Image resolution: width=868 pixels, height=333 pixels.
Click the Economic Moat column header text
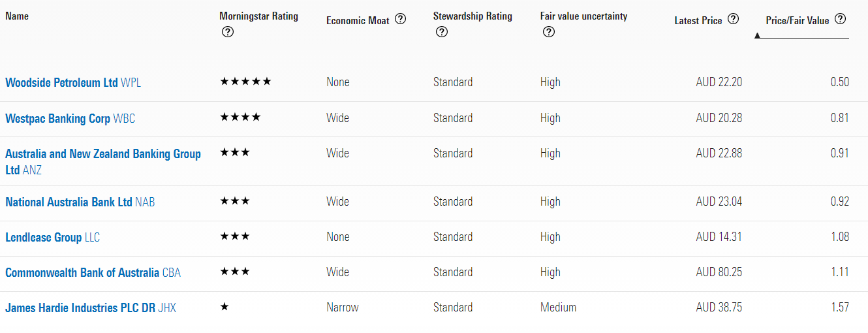click(358, 20)
